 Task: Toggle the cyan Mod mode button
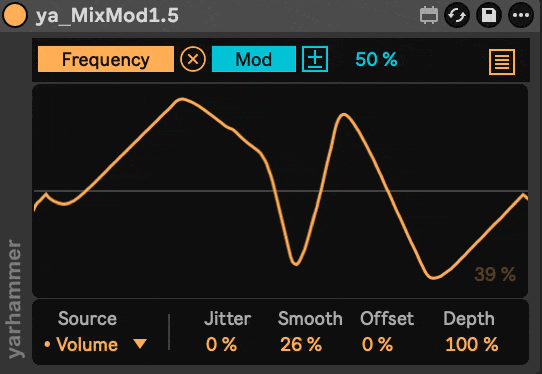pyautogui.click(x=254, y=59)
